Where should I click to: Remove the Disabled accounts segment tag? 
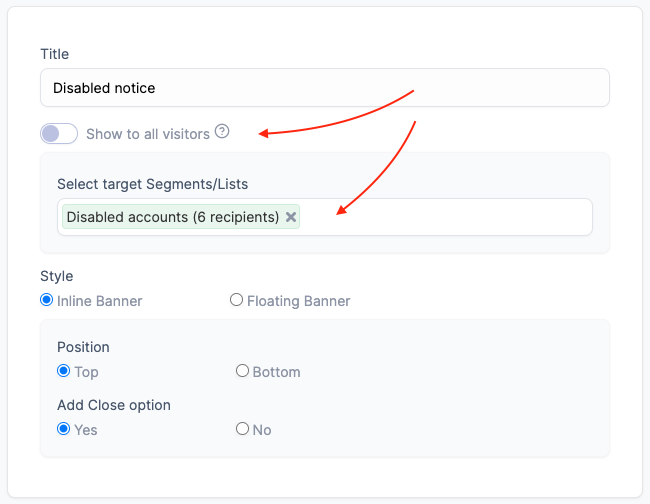point(291,217)
